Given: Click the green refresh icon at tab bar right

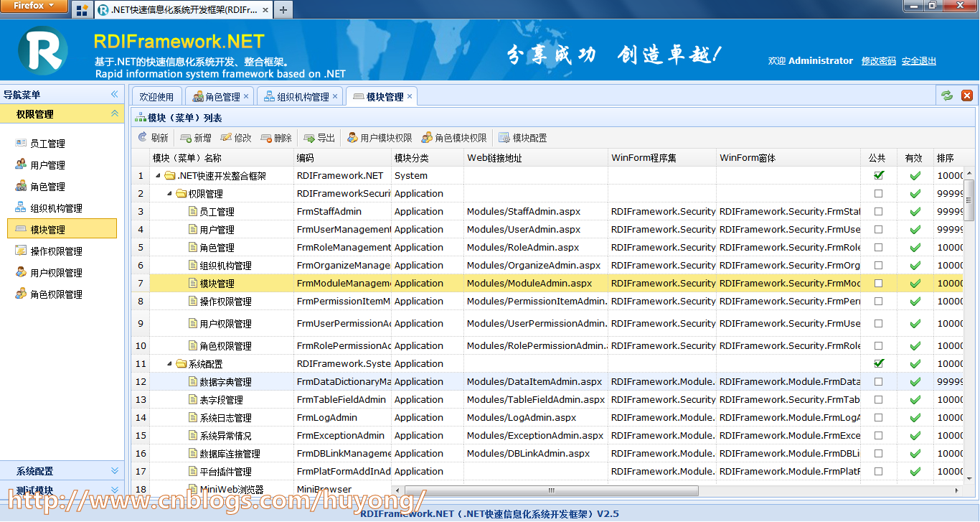Looking at the screenshot, I should pos(947,95).
